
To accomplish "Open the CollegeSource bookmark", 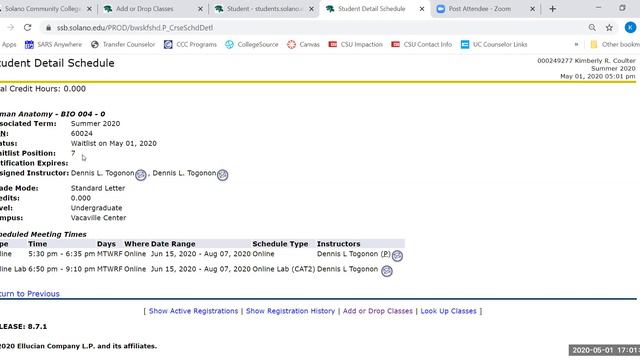I will (x=252, y=44).
